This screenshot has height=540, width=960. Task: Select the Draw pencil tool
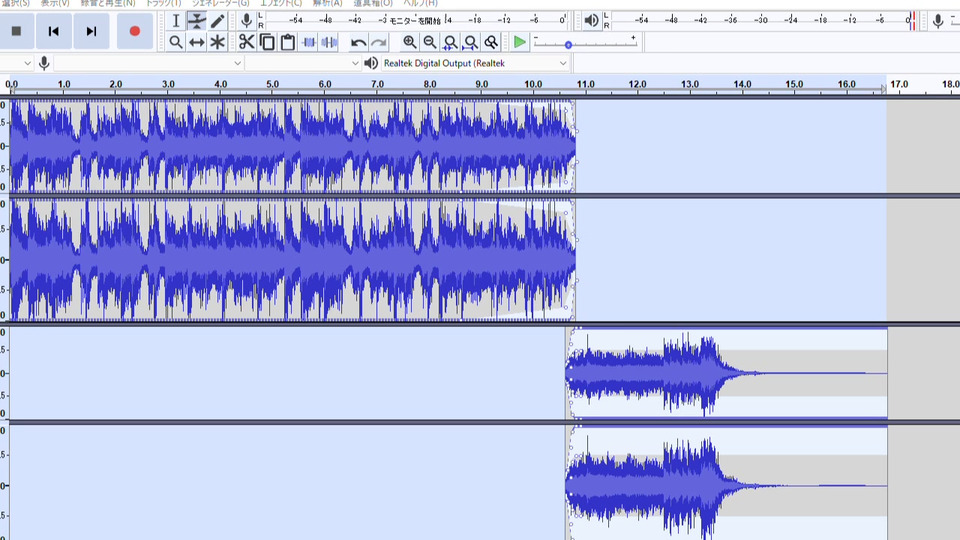[217, 21]
